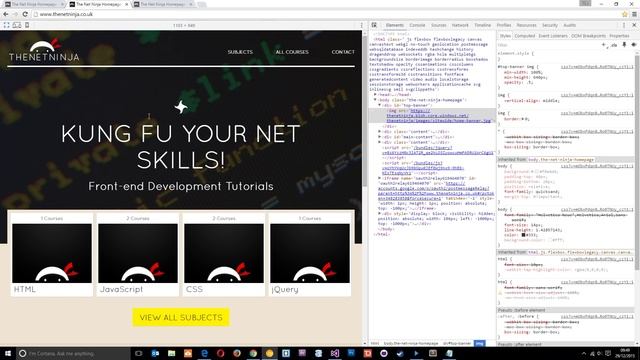
Task: Click the home-banner image src link
Action: [439, 116]
